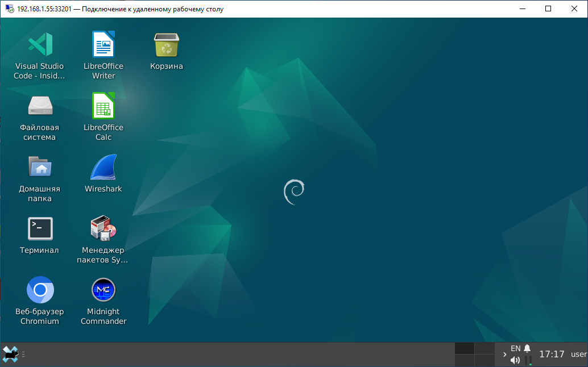588x367 pixels.
Task: Click the volume speaker icon in the panel
Action: coord(515,360)
